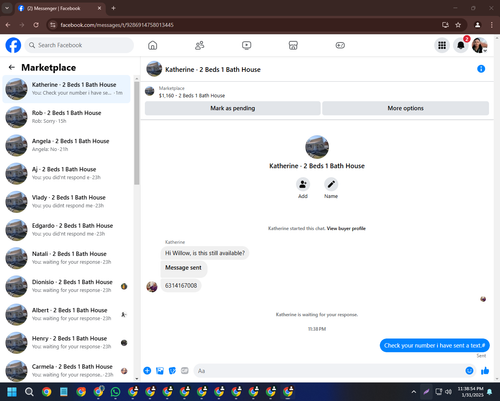The width and height of the screenshot is (500, 401).
Task: Open Vlady - 2 Beds 1 Bath House chat
Action: (x=66, y=202)
